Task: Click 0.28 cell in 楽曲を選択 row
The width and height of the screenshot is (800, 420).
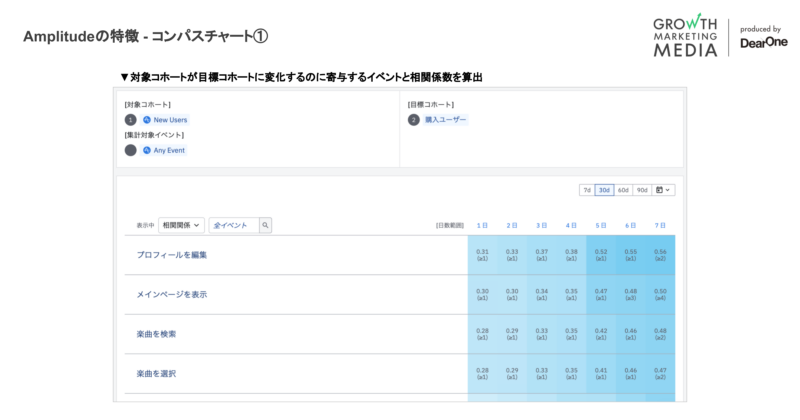Action: click(482, 374)
